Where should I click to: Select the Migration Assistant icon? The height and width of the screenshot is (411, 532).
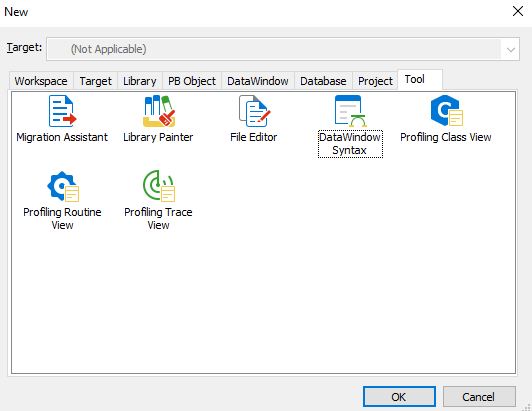tap(62, 111)
